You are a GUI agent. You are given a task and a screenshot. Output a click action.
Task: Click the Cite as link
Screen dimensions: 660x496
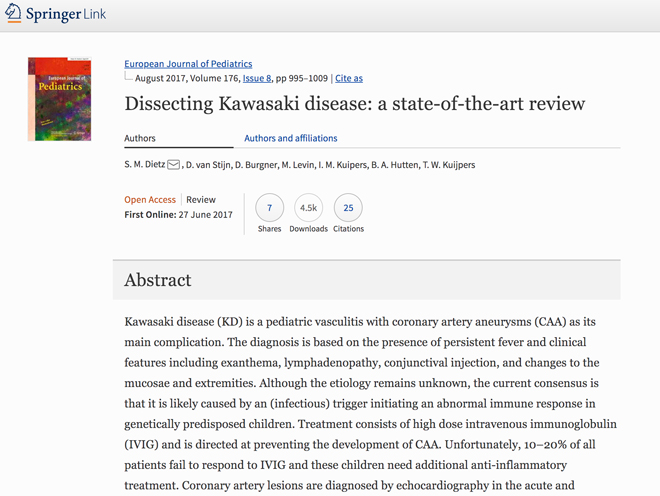click(349, 78)
